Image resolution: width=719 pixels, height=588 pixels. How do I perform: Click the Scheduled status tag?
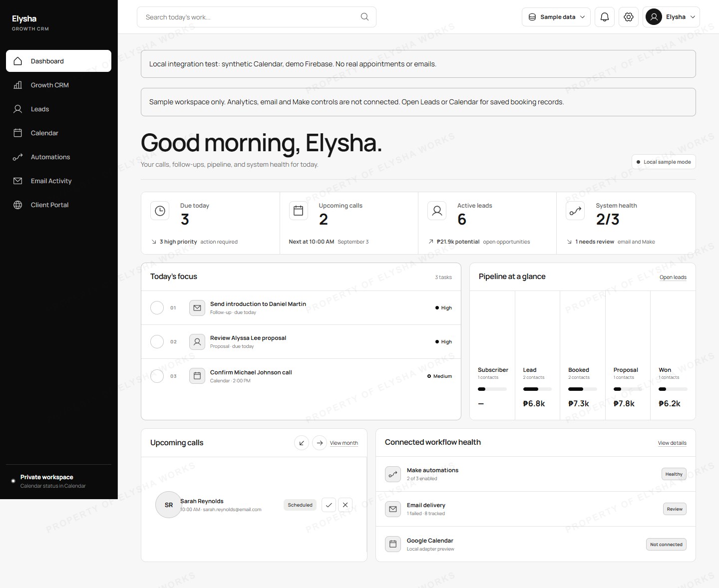(x=300, y=505)
